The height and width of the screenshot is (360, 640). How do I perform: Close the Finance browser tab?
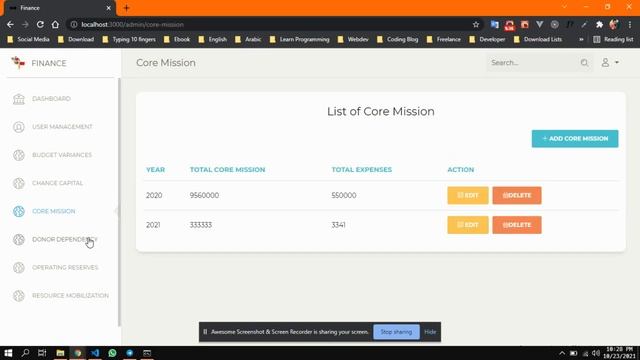click(x=108, y=8)
